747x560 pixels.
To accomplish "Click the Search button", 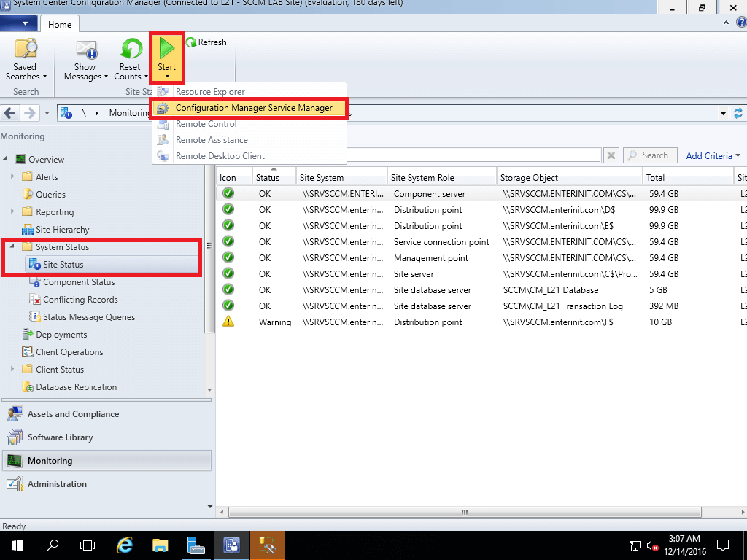I will (x=650, y=155).
